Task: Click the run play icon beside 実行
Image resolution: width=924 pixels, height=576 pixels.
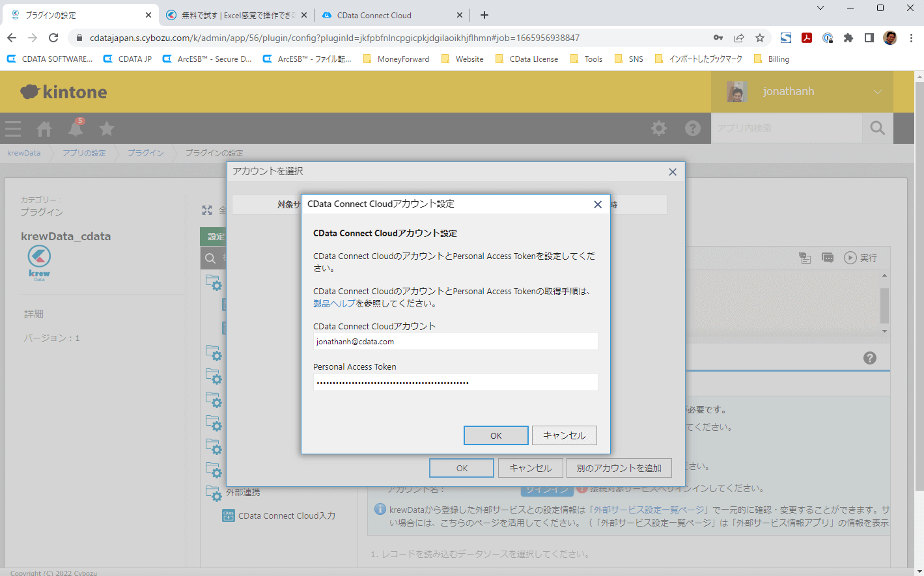Action: [850, 258]
